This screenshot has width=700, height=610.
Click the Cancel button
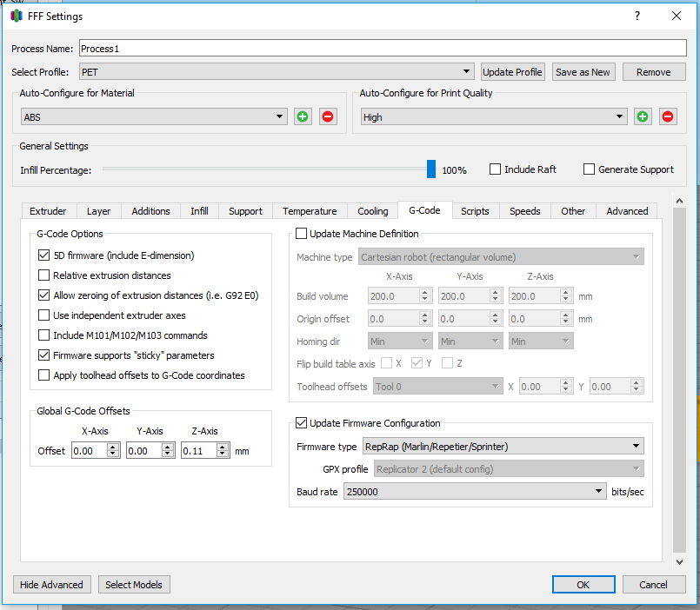[654, 585]
